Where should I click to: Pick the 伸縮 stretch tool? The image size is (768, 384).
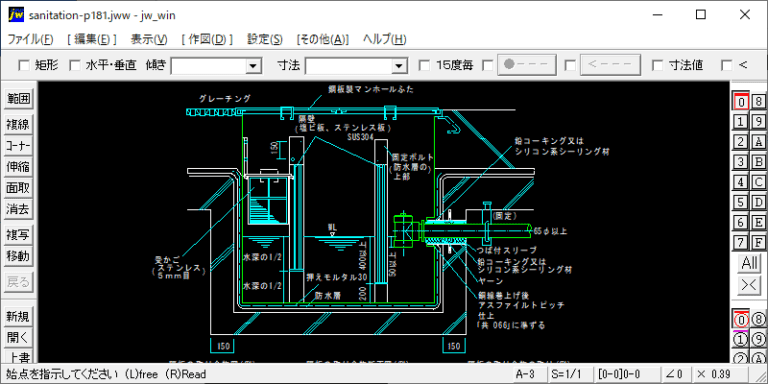coord(19,167)
